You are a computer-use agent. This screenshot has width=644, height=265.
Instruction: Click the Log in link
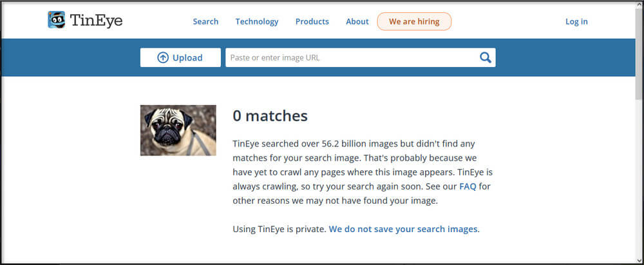point(576,22)
